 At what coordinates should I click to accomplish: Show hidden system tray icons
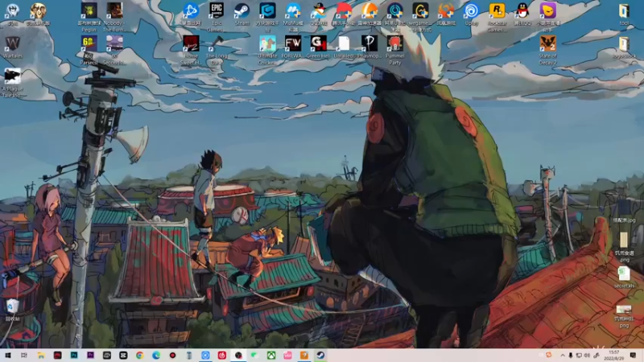562,356
